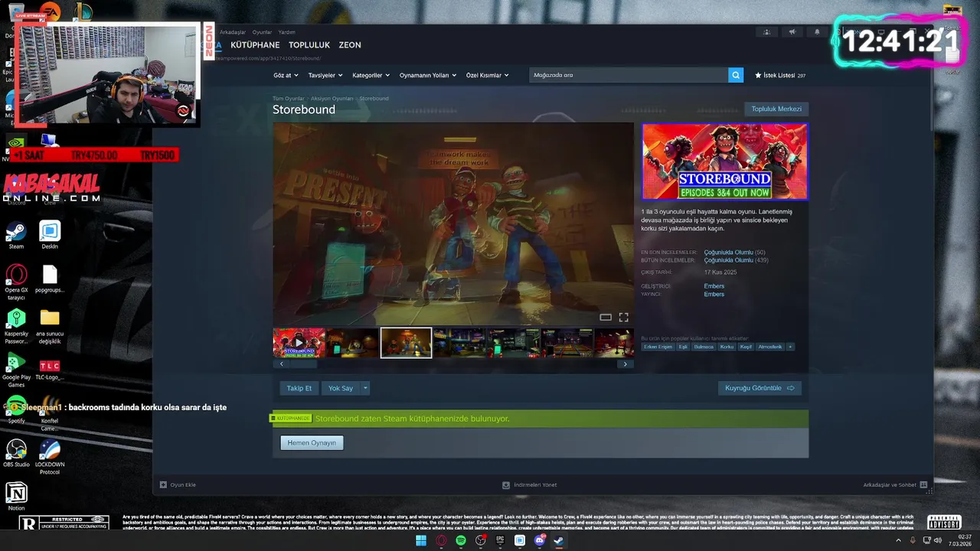Open Epic Games Launcher from taskbar
Screen dimensions: 980x551
500,540
